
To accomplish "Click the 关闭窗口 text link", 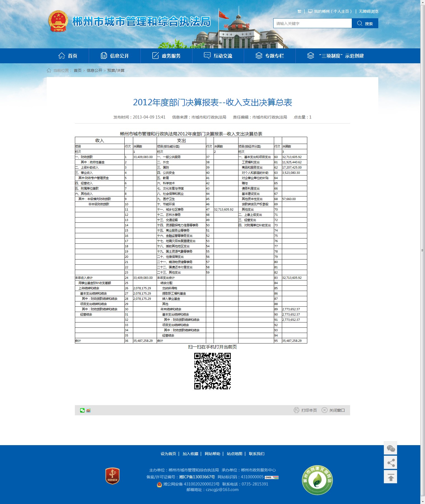I will [x=337, y=410].
